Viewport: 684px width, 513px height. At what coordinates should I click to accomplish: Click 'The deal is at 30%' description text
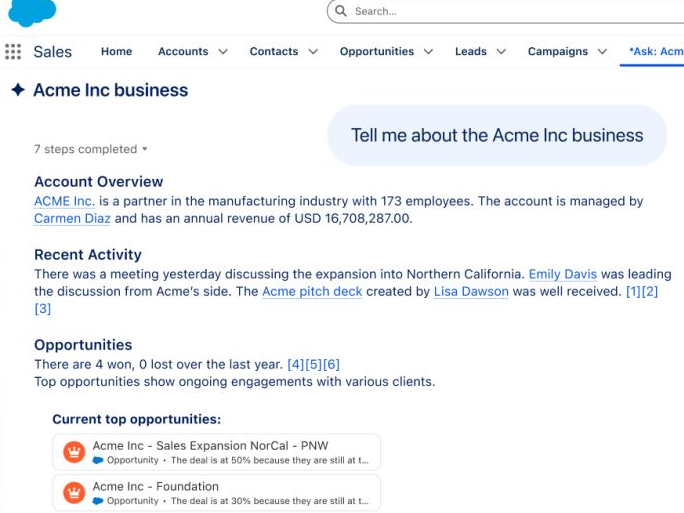270,501
